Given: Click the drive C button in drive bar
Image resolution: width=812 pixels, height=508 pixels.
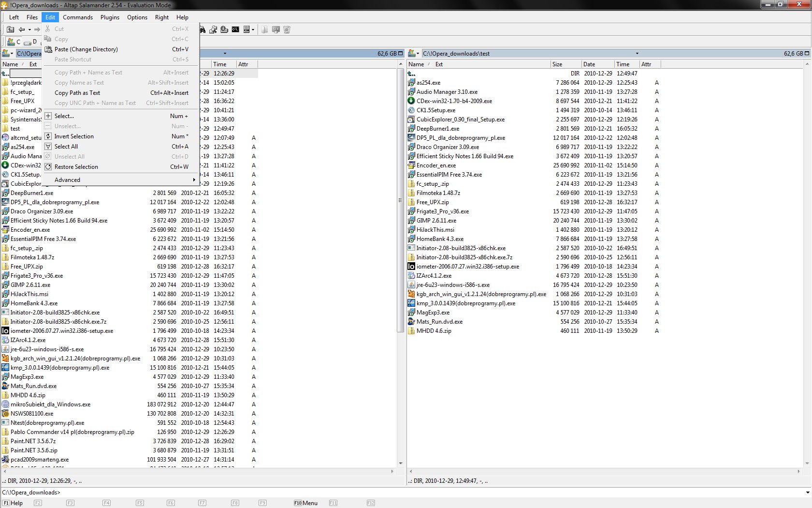Looking at the screenshot, I should coord(14,42).
